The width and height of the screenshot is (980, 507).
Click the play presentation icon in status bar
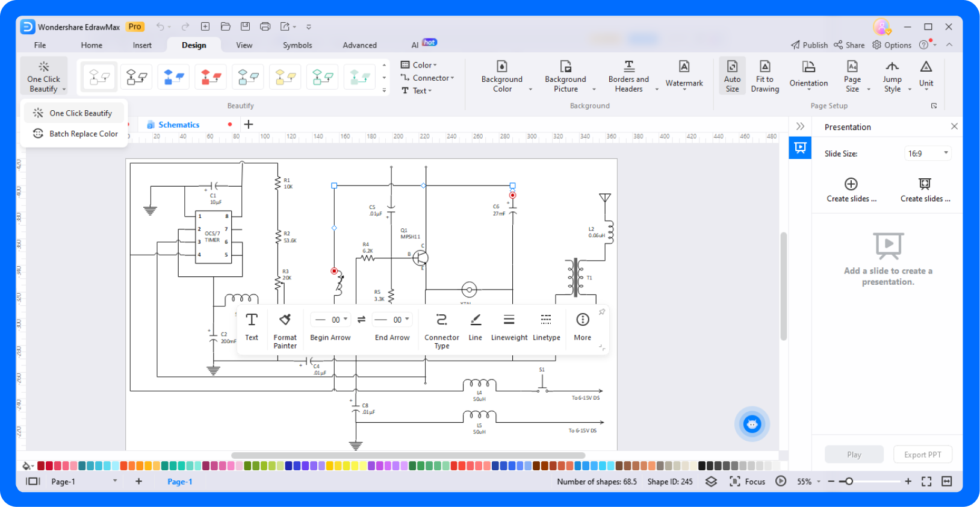coord(781,481)
